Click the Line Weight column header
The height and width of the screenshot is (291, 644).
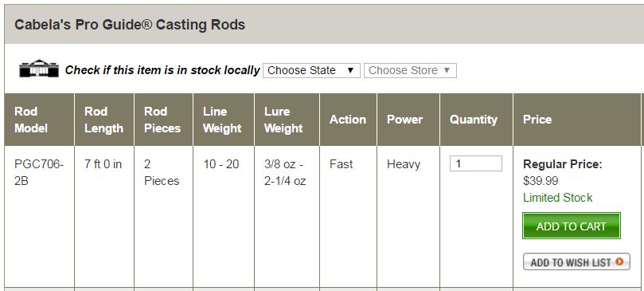(x=224, y=120)
